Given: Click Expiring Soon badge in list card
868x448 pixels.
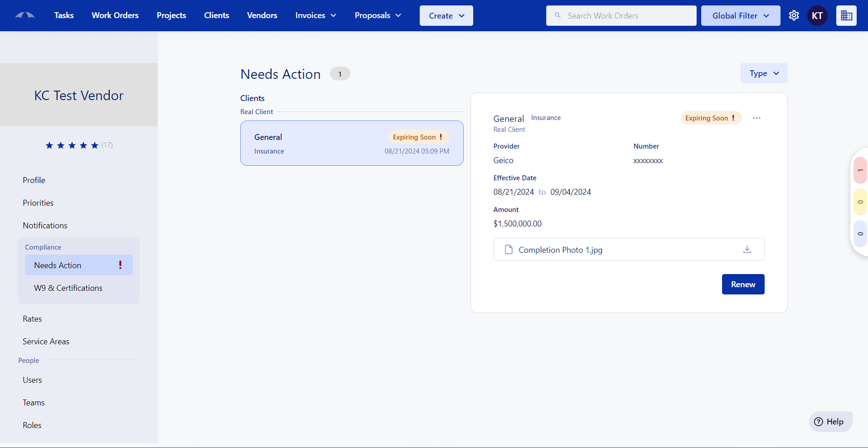Looking at the screenshot, I should pyautogui.click(x=418, y=137).
